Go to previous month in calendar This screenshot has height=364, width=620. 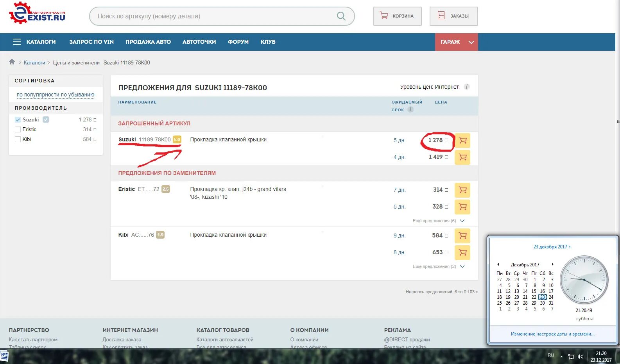(498, 264)
